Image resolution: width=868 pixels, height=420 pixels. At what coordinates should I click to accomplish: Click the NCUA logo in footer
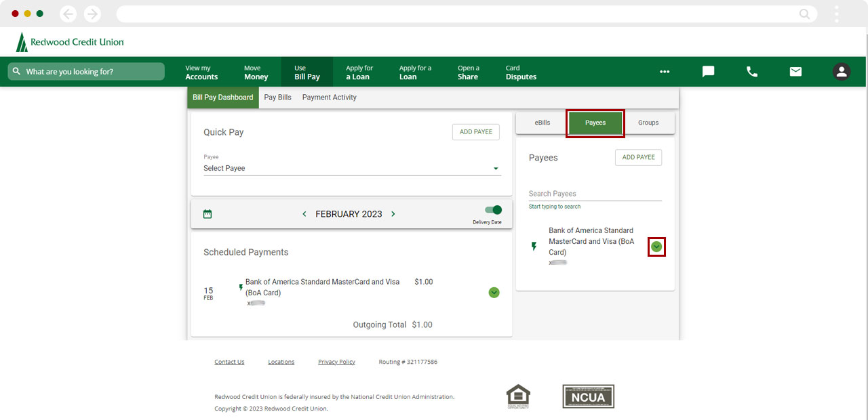point(588,397)
